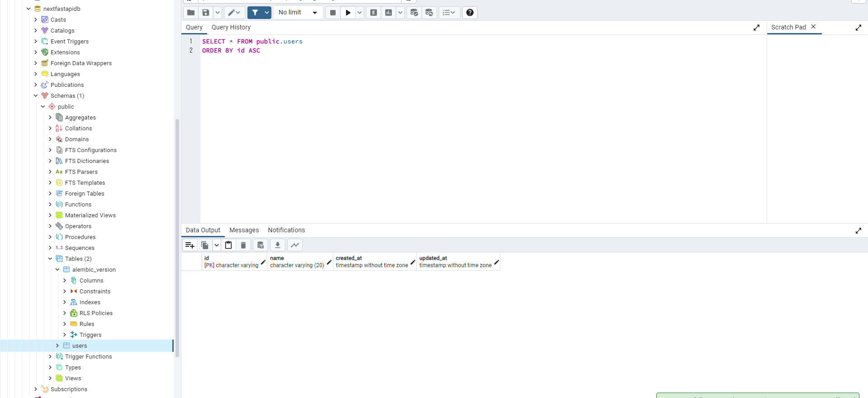
Task: Select Materialized Views in tree
Action: [90, 215]
